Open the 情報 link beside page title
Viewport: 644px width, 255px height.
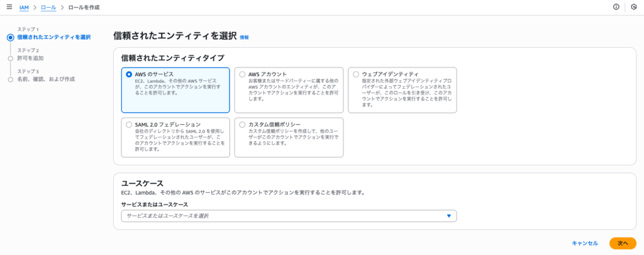point(244,38)
